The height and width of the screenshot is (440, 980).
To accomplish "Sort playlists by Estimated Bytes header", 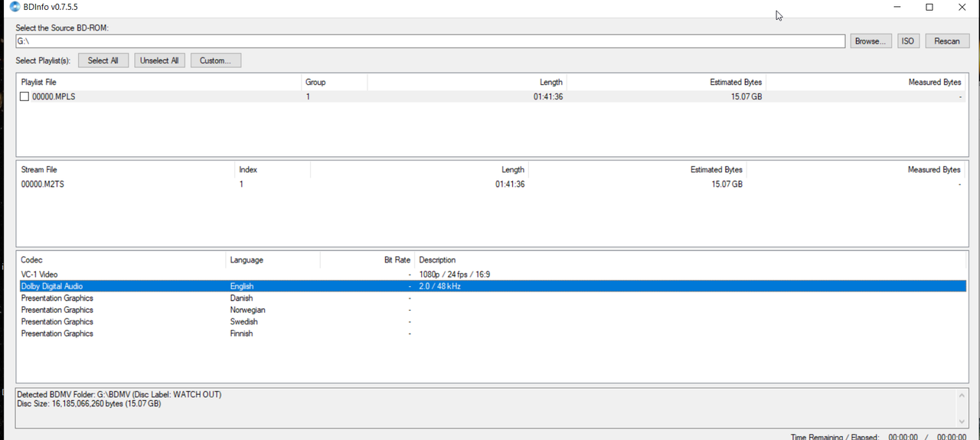I will tap(666, 82).
